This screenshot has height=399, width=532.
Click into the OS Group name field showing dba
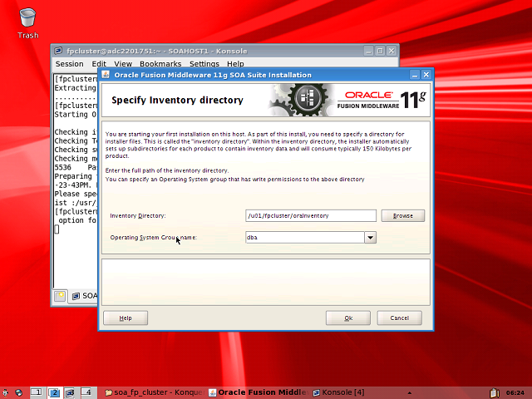pos(305,238)
